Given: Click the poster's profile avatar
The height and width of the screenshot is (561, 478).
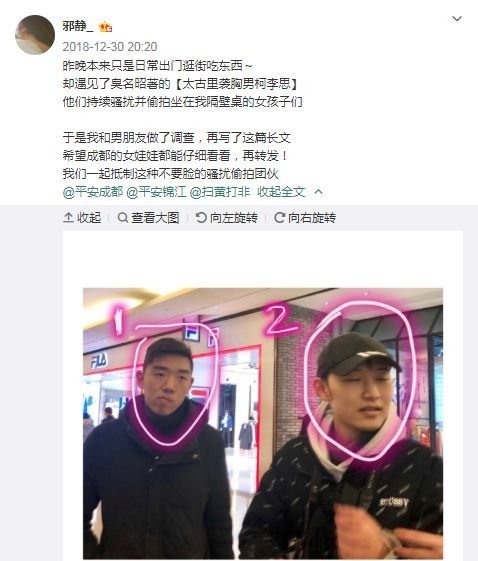Looking at the screenshot, I should (35, 35).
